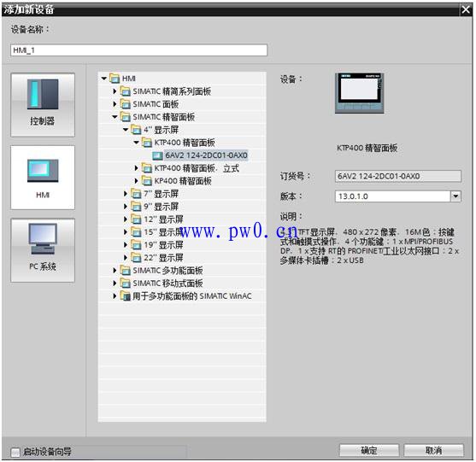The height and width of the screenshot is (462, 476).
Task: Click the KTP400 device preview image
Action: 359,93
